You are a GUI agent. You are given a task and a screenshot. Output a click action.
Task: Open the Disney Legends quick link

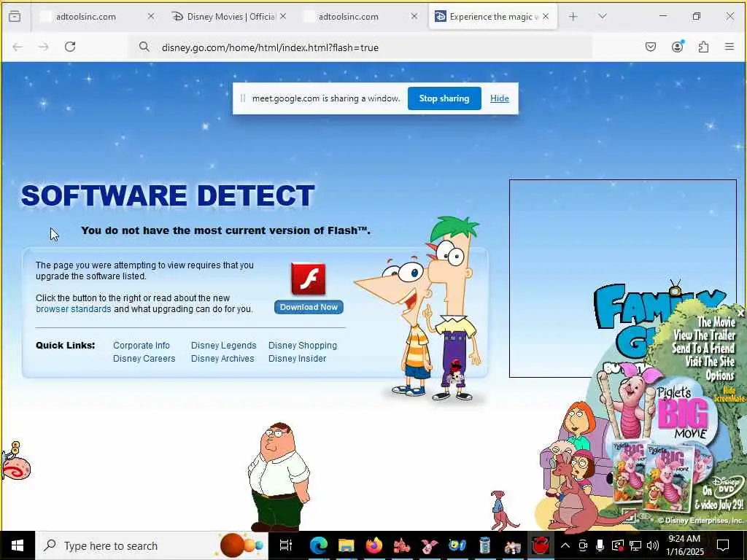[223, 345]
